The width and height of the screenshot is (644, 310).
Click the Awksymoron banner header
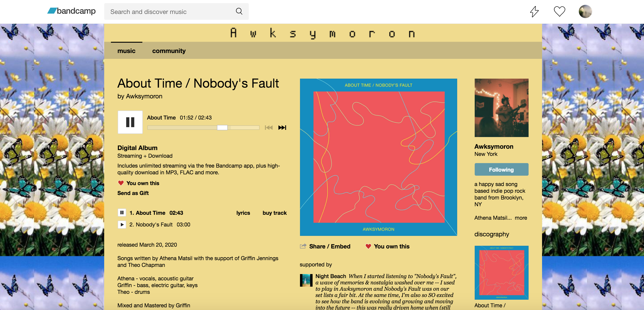pyautogui.click(x=322, y=33)
